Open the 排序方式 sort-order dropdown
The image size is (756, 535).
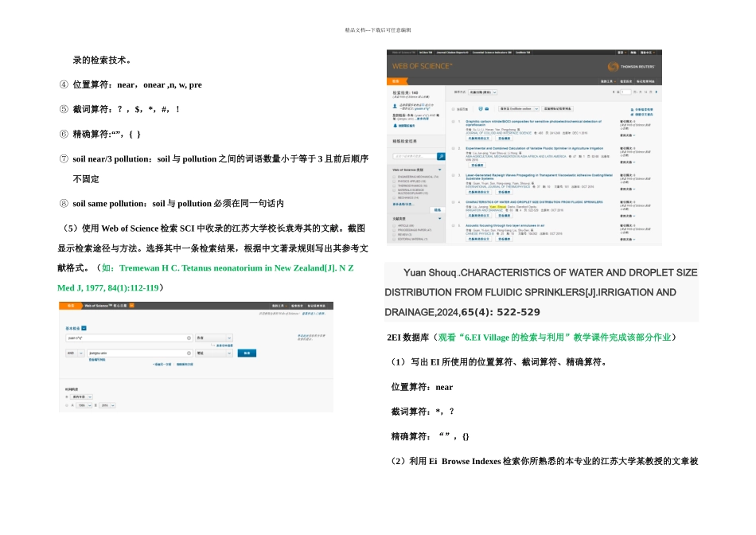click(x=482, y=92)
